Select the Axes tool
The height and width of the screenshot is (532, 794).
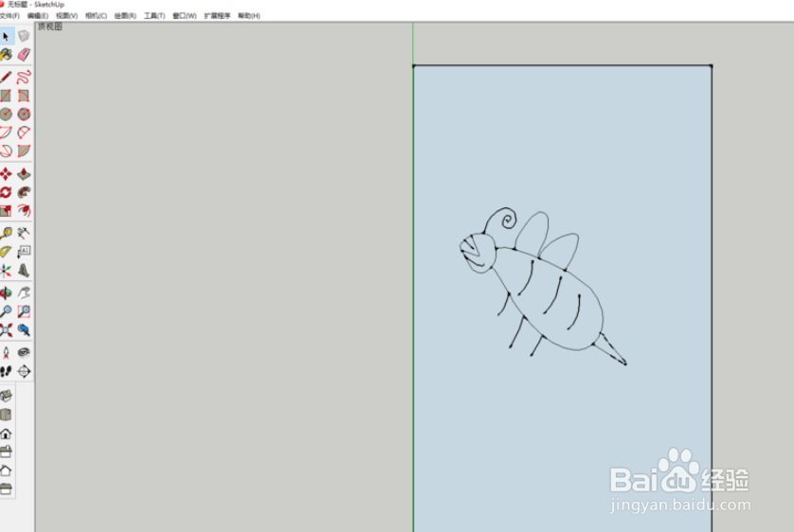(x=6, y=271)
